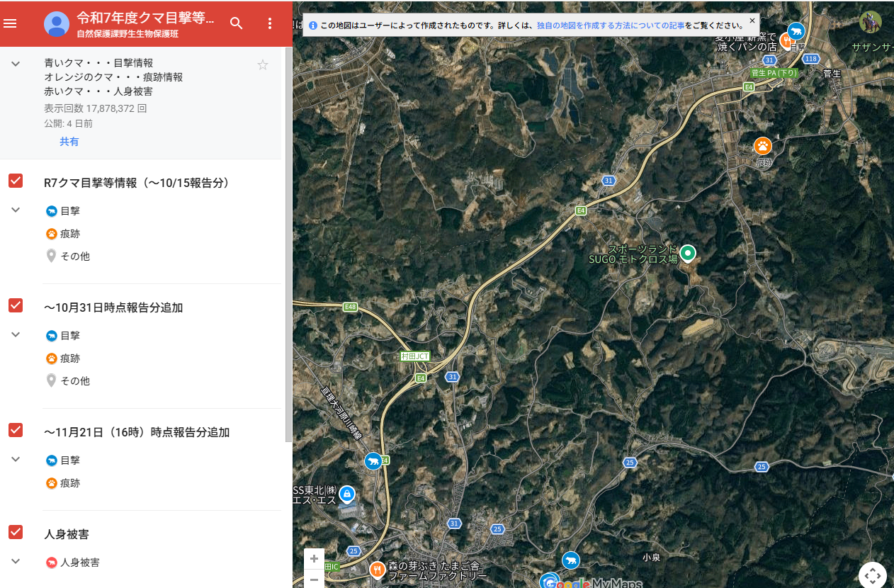The image size is (894, 588).
Task: Click the search magnifier icon
Action: coord(237,23)
